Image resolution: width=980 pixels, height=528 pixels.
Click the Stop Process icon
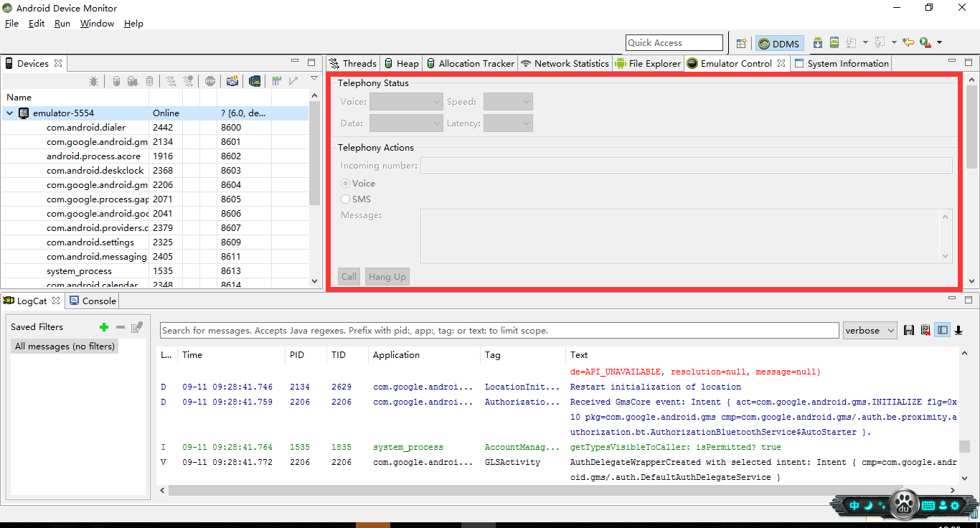tap(209, 82)
